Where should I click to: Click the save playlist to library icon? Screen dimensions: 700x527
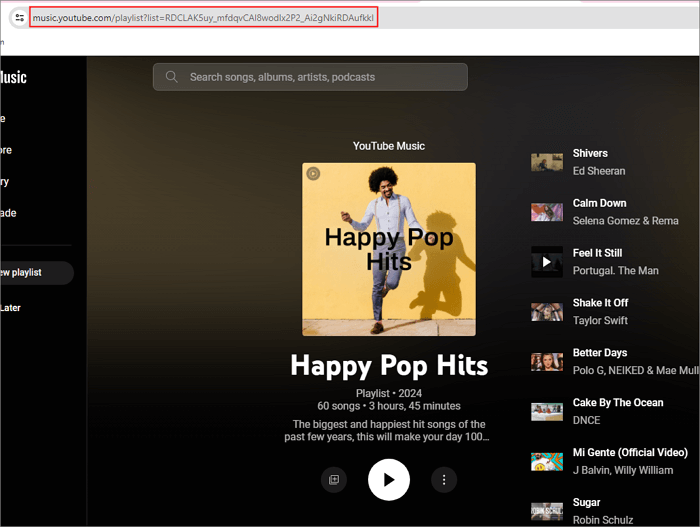(334, 480)
